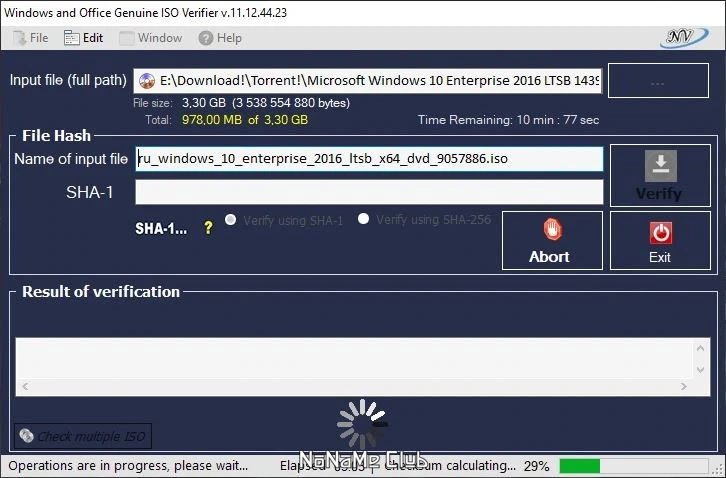Click the file size '3 538 554 880 bytes' text

(x=291, y=103)
